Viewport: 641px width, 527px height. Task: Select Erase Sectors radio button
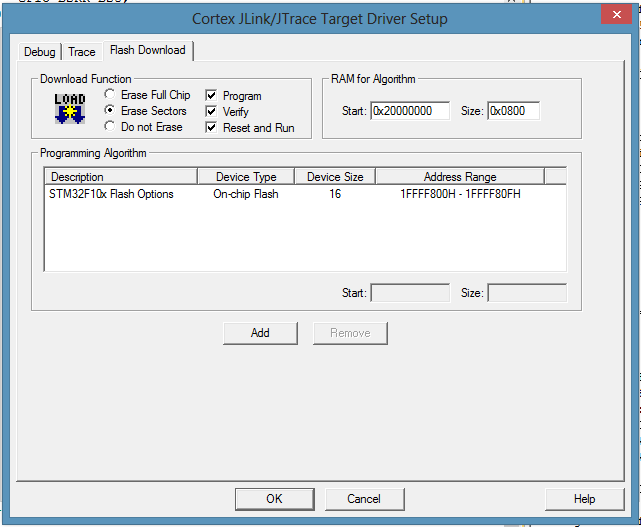point(110,110)
